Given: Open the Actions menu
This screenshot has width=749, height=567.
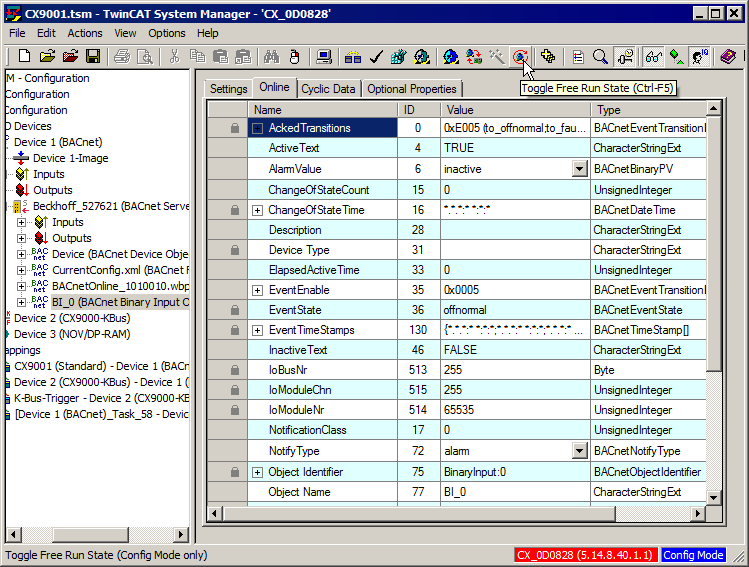Looking at the screenshot, I should point(85,33).
